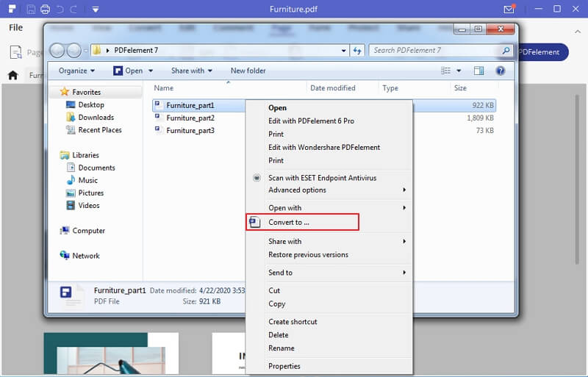Choose Delete in the context menu

click(279, 334)
